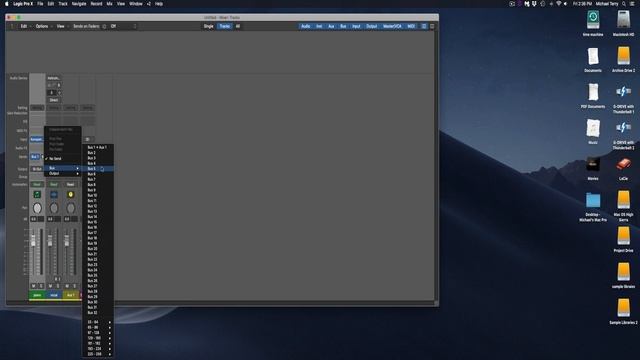This screenshot has height=360, width=640.
Task: Open the LaCie drive icon
Action: point(623,164)
